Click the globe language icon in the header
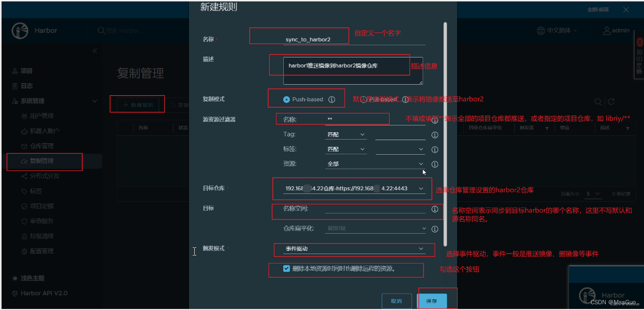 pos(540,31)
